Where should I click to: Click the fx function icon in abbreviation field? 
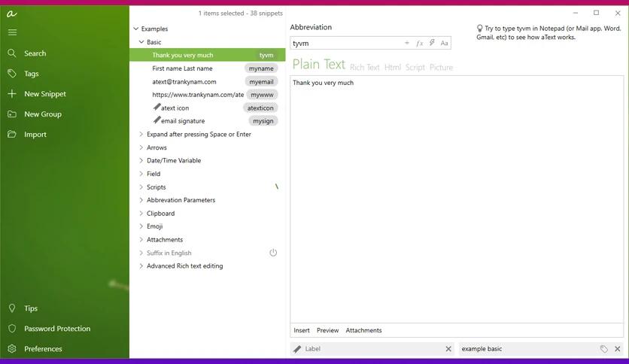(420, 43)
